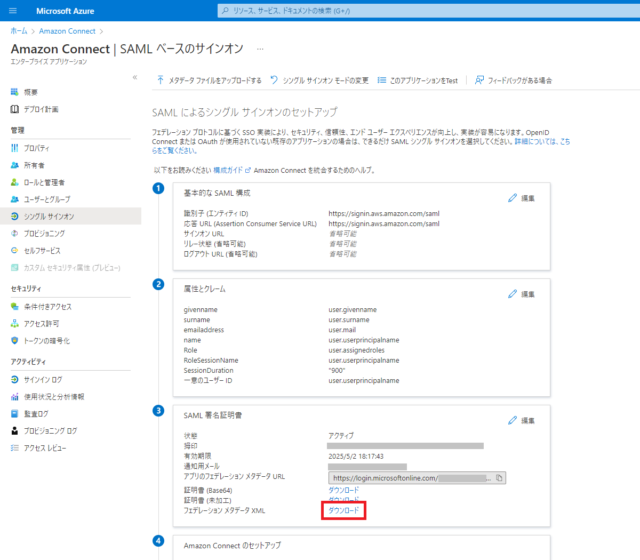Click the Amazon Connect のセットアップ heading
This screenshot has height=560, width=640.
[232, 546]
